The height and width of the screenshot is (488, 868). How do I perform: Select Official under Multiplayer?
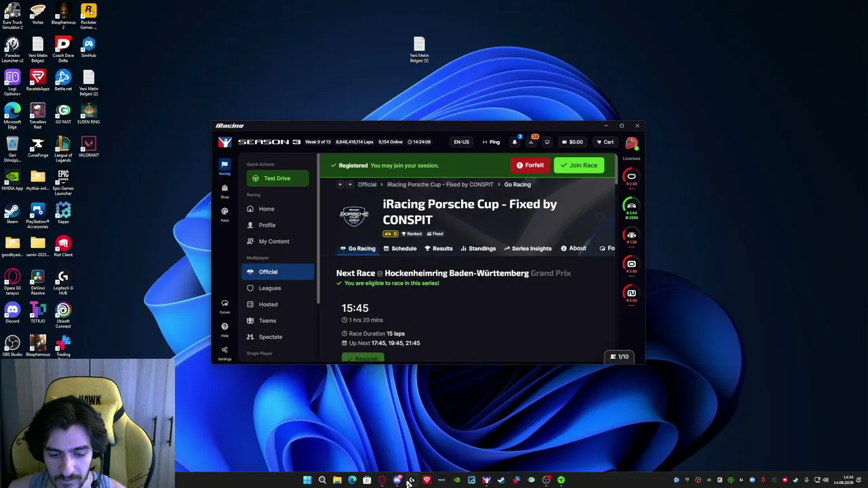pos(277,272)
